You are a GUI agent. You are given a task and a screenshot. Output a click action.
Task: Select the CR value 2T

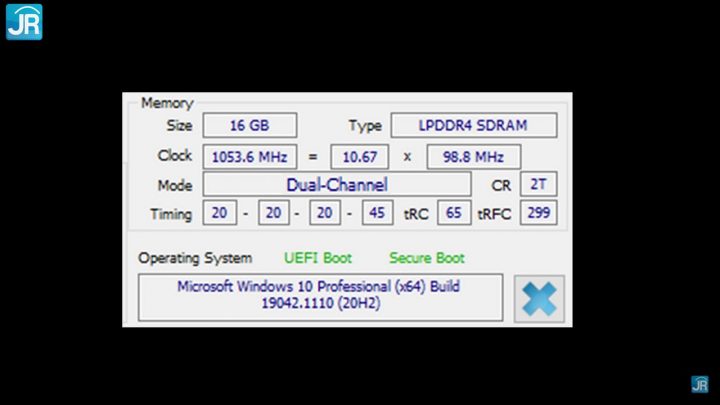[539, 184]
